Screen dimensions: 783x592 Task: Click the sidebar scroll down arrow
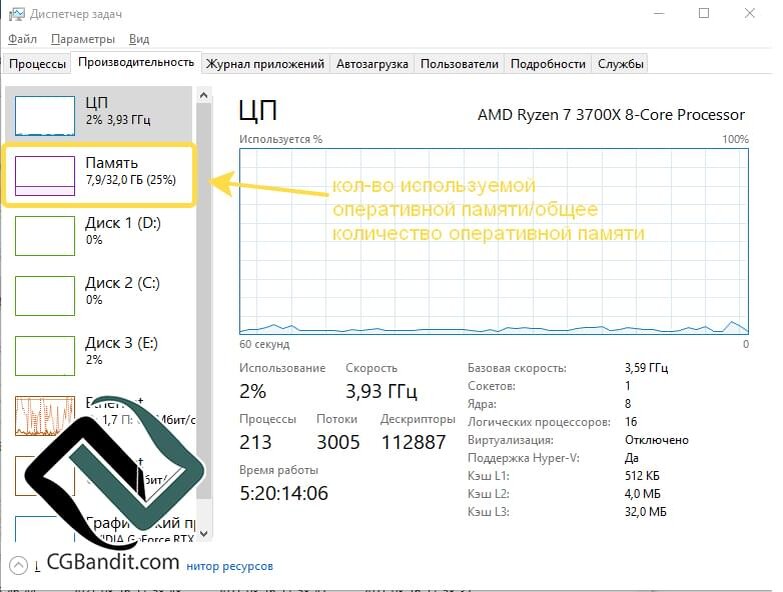pos(203,534)
